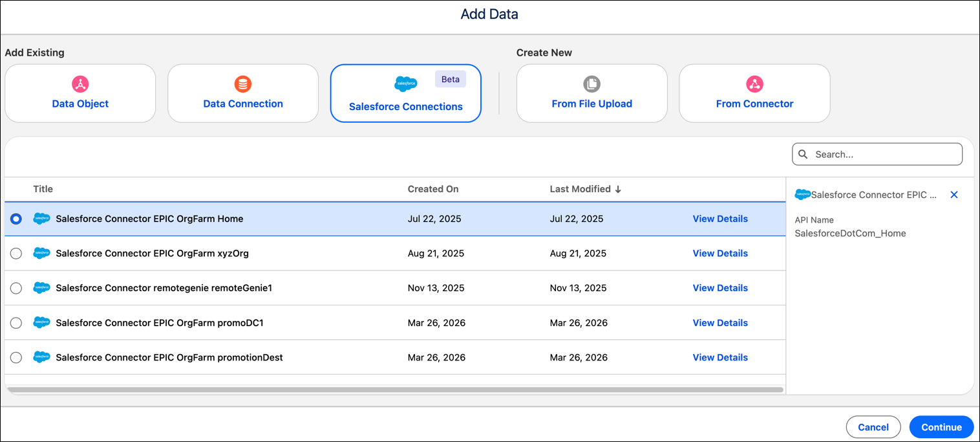The width and height of the screenshot is (980, 442).
Task: Select radio for EPIC OrgFarm promoDC1
Action: coord(16,323)
